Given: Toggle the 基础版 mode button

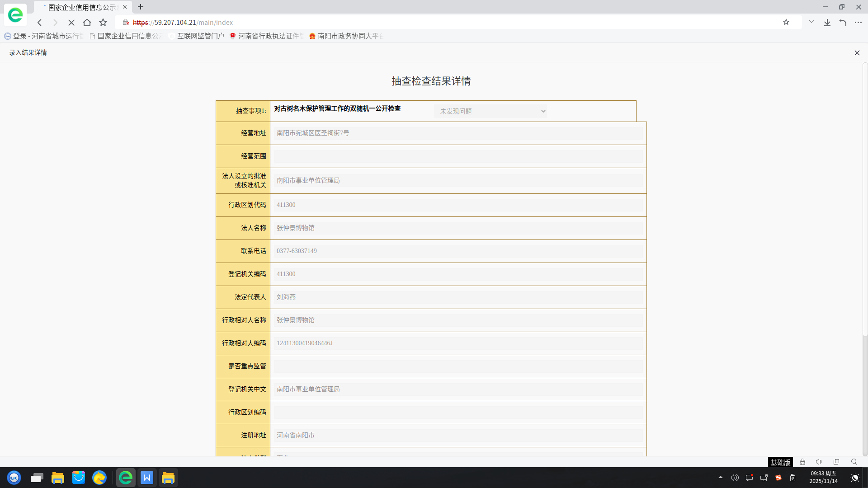Looking at the screenshot, I should pyautogui.click(x=780, y=462).
